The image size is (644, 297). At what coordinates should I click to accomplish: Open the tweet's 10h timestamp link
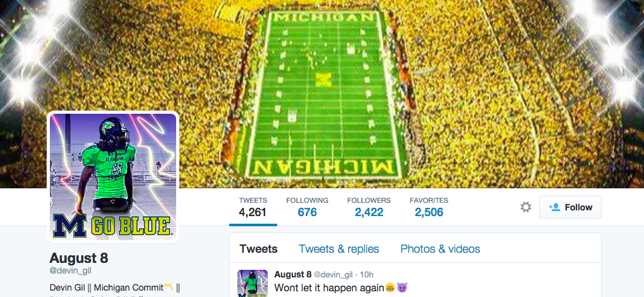pos(369,274)
